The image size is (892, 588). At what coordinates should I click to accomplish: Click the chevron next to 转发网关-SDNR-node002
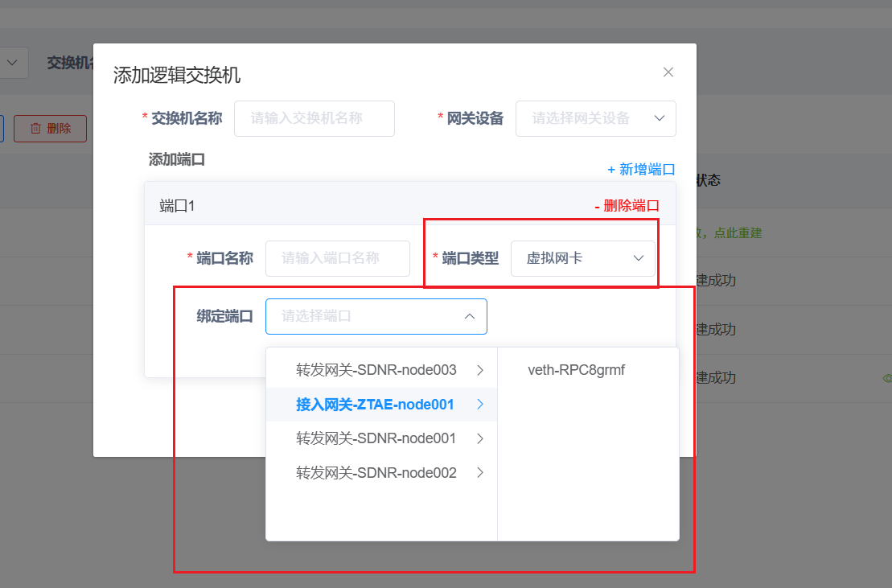[480, 472]
